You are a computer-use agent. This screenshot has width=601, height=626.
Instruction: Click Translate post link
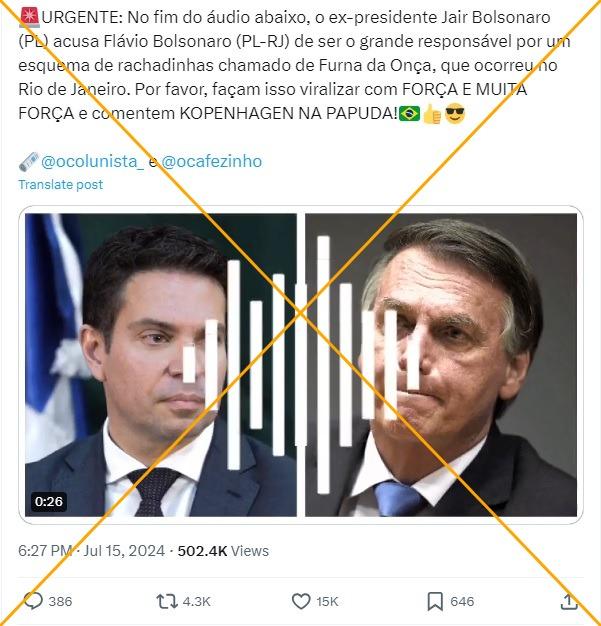coord(60,184)
